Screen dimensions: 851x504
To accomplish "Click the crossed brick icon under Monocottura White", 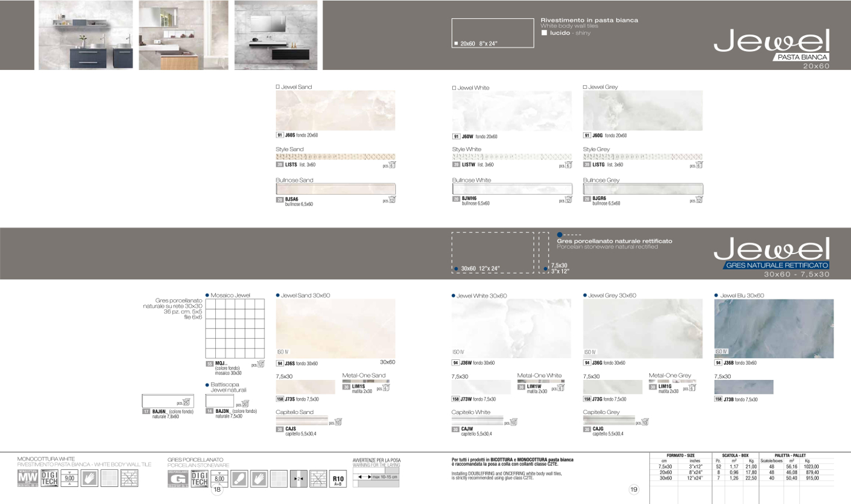I will tap(128, 478).
